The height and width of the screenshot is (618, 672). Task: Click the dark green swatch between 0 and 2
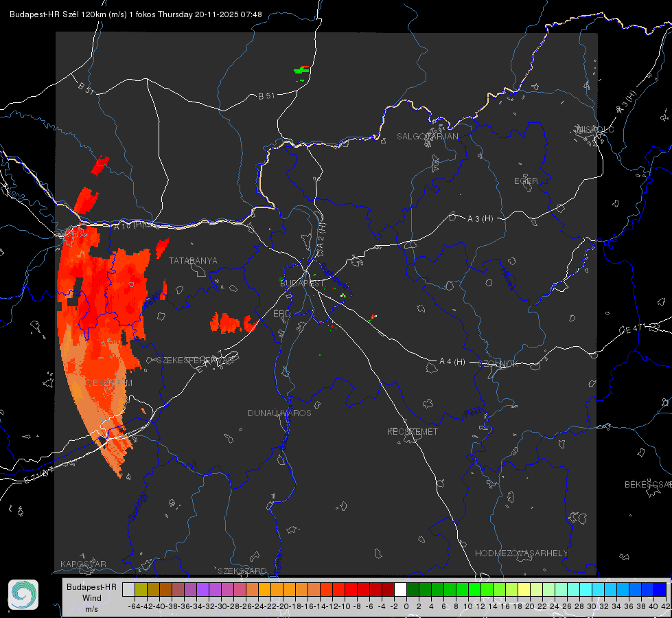coord(413,589)
